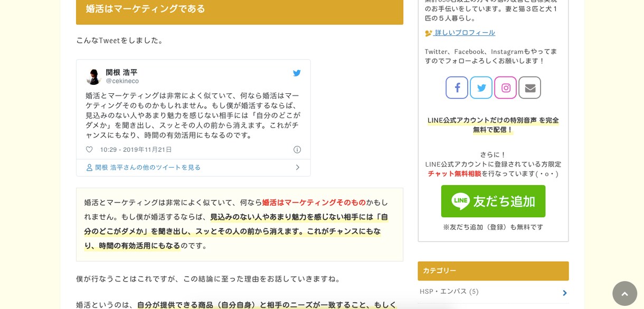Click red text 婚活はマーケティングそのもの
The image size is (644, 309).
[314, 202]
